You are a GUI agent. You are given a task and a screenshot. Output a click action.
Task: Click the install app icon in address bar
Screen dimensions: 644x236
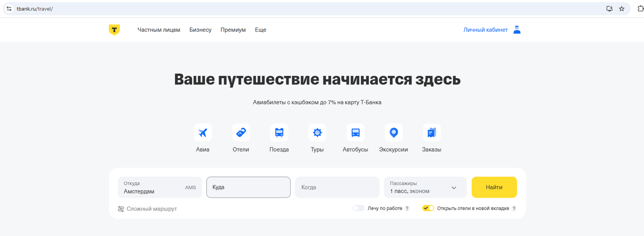(609, 8)
